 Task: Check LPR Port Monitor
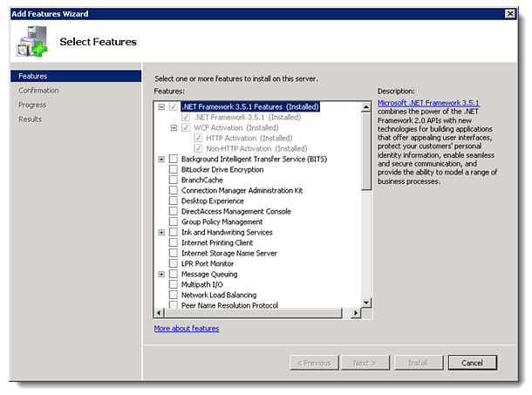point(174,263)
